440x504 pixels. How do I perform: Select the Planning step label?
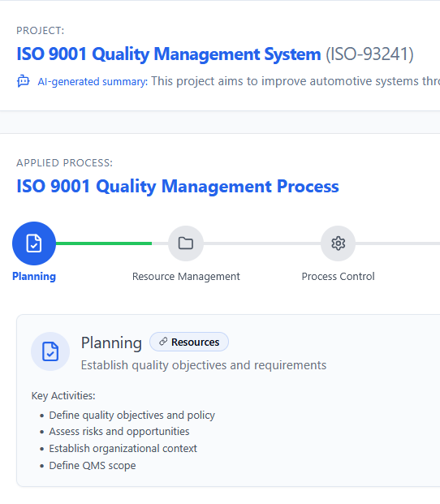pos(34,277)
